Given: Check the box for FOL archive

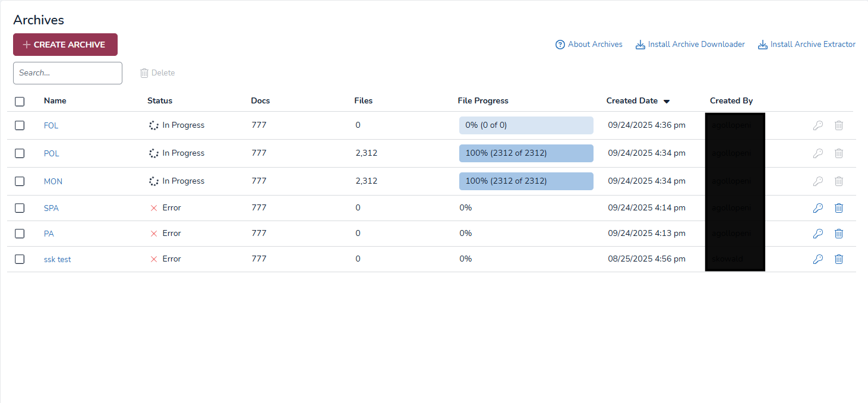Looking at the screenshot, I should click(x=20, y=125).
